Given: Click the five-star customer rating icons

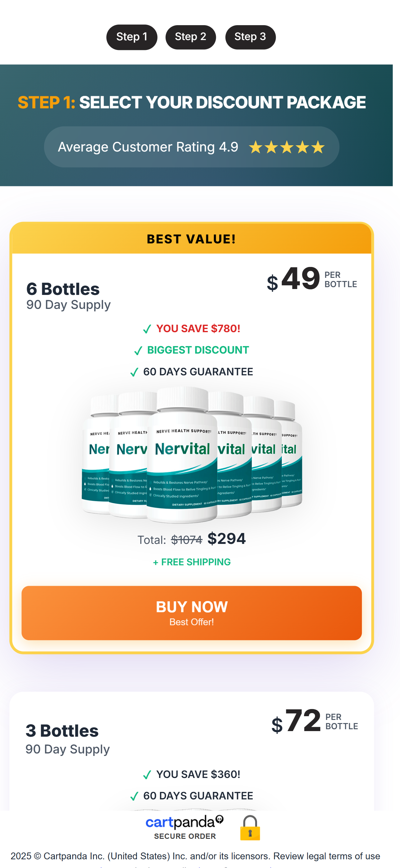Looking at the screenshot, I should tap(287, 147).
